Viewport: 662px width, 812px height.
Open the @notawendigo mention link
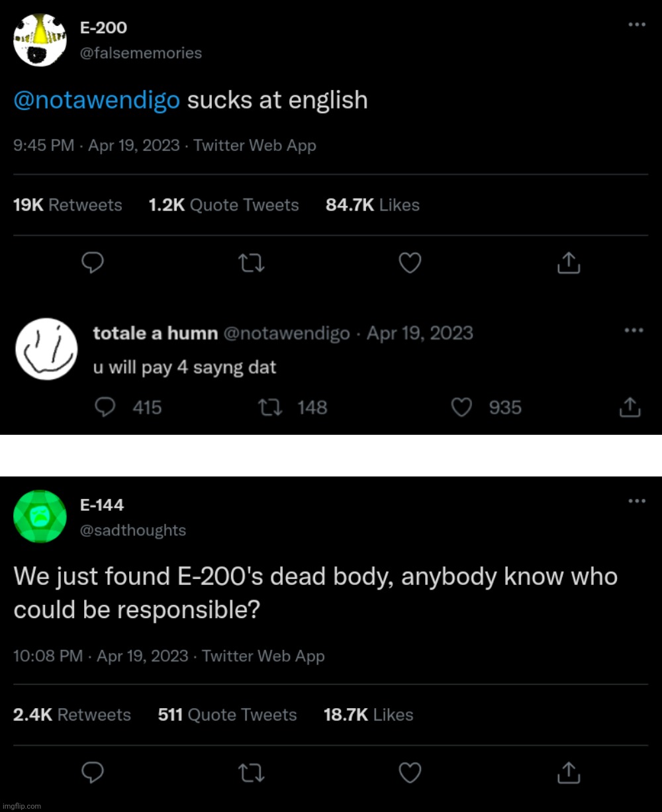(97, 100)
